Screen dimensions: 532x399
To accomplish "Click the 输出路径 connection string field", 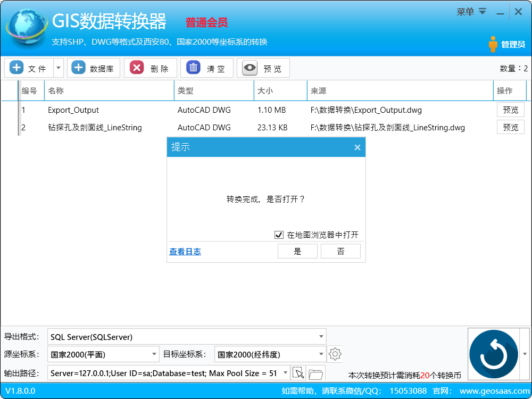I will [164, 373].
